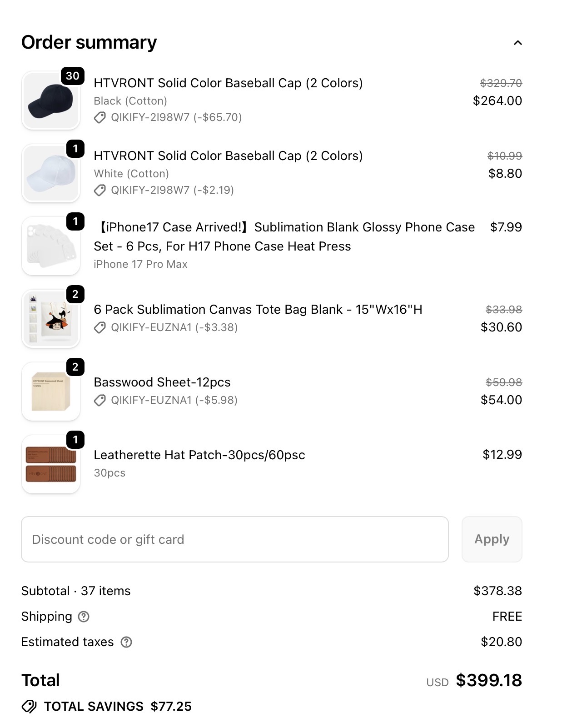
Task: Open the phone case set thumbnail
Action: [x=50, y=246]
